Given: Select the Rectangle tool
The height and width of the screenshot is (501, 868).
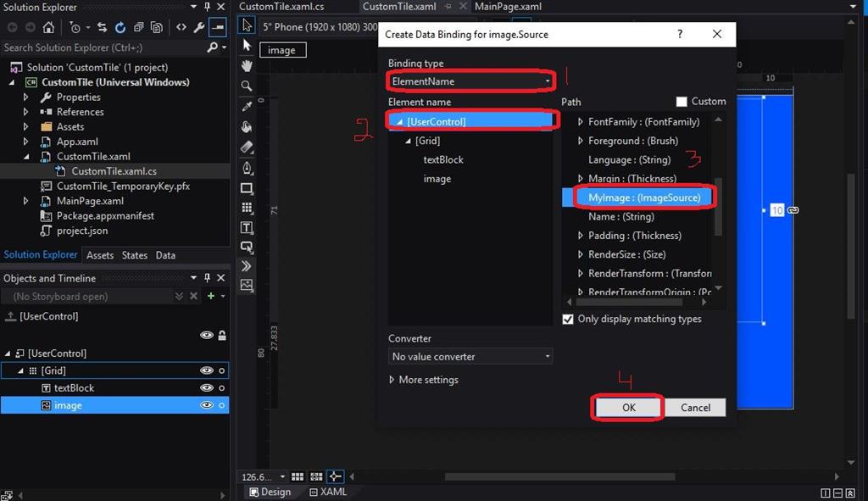Looking at the screenshot, I should pyautogui.click(x=247, y=188).
